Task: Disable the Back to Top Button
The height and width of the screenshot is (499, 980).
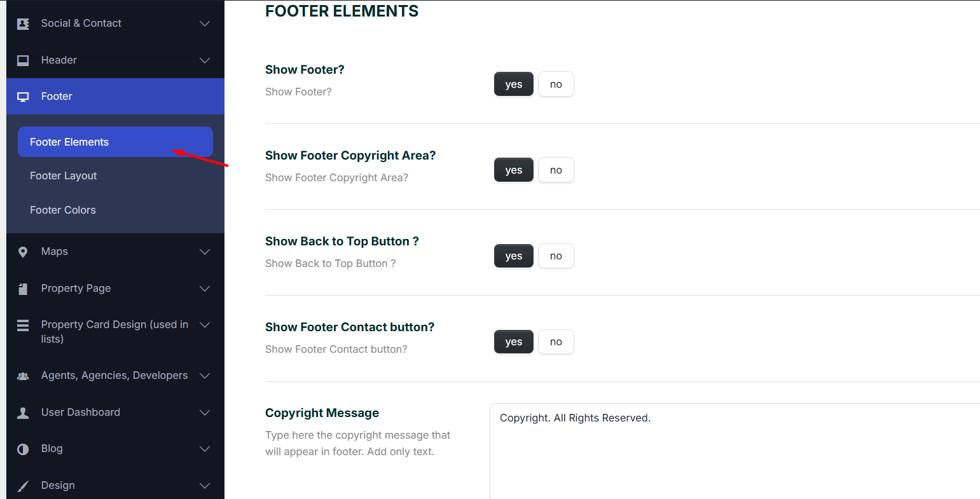Action: pyautogui.click(x=556, y=256)
